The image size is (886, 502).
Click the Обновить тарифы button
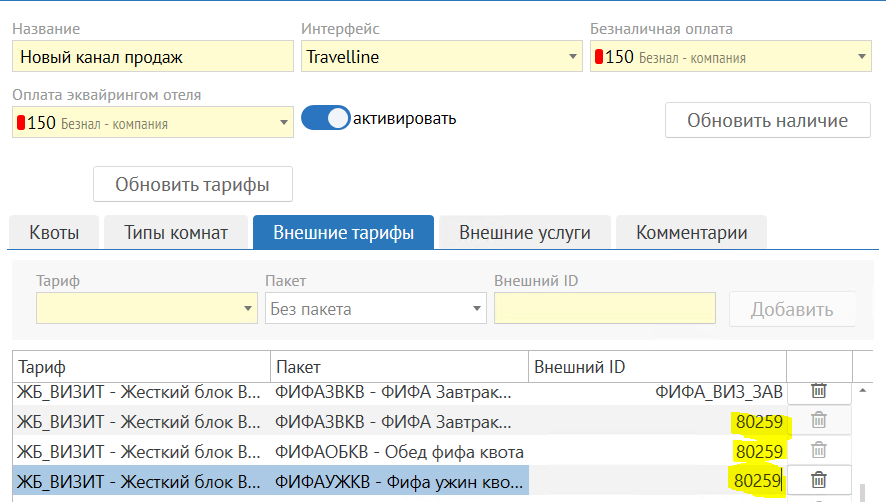point(193,184)
